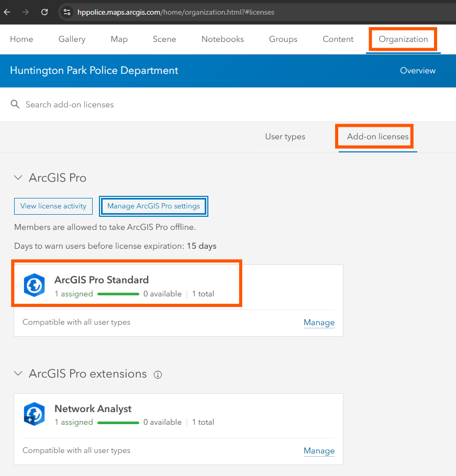This screenshot has width=456, height=476.
Task: Open site information icon in address bar
Action: pos(67,12)
